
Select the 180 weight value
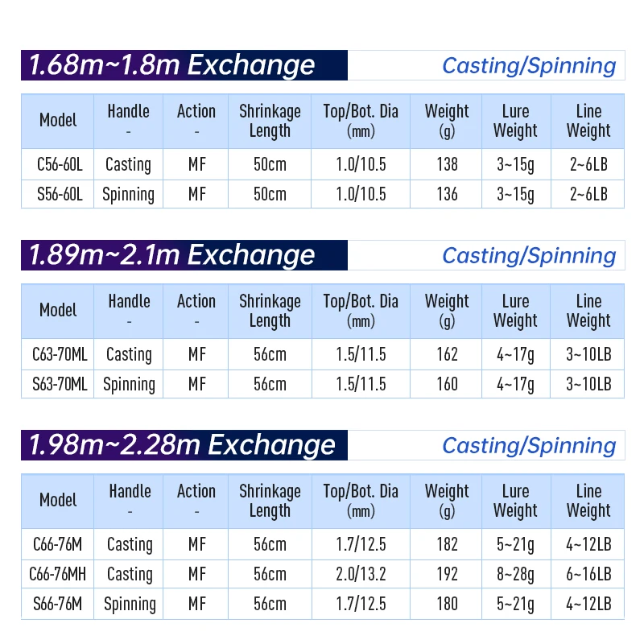[x=446, y=604]
